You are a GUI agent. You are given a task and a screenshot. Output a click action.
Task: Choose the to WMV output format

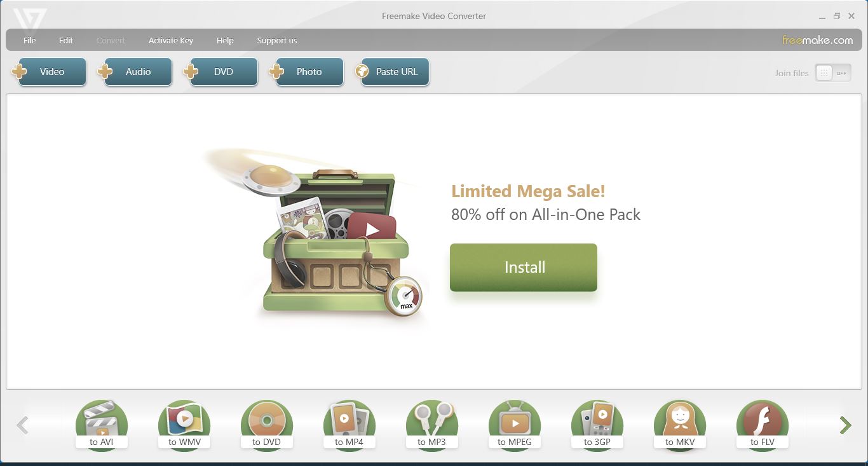click(184, 425)
